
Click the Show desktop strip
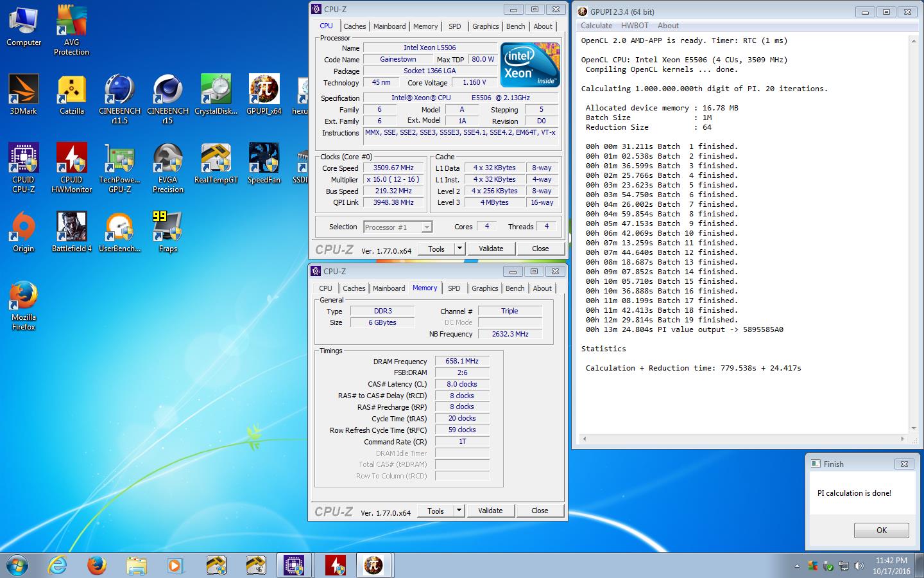point(920,565)
